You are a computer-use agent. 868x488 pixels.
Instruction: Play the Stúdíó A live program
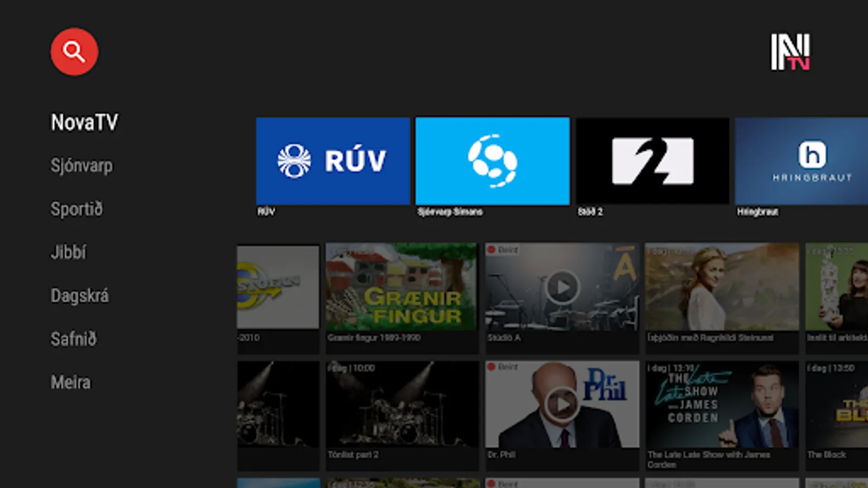pos(562,287)
